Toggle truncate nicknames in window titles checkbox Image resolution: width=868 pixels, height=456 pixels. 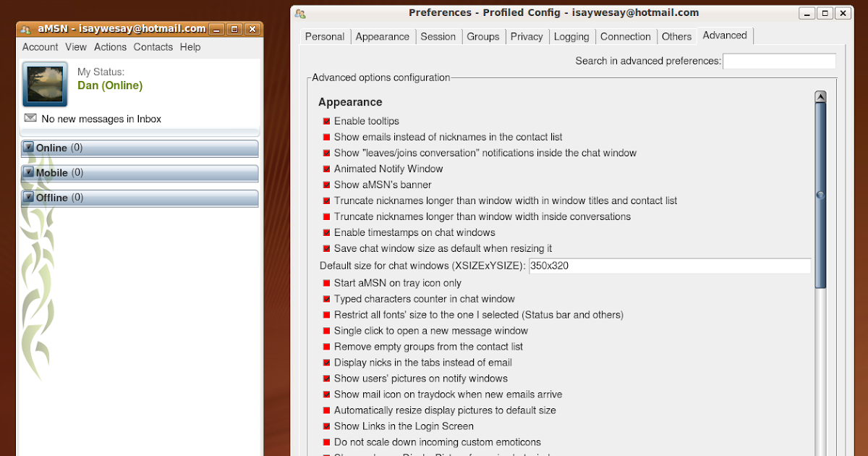click(327, 200)
